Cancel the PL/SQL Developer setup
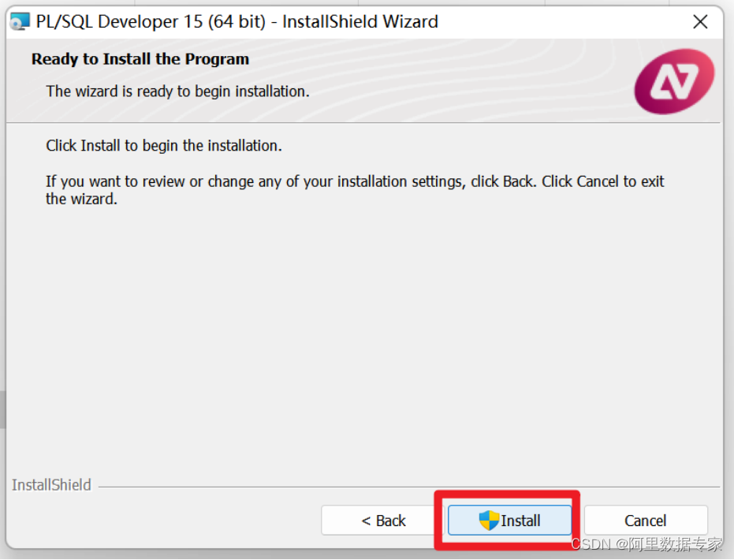The width and height of the screenshot is (734, 560). 646,521
